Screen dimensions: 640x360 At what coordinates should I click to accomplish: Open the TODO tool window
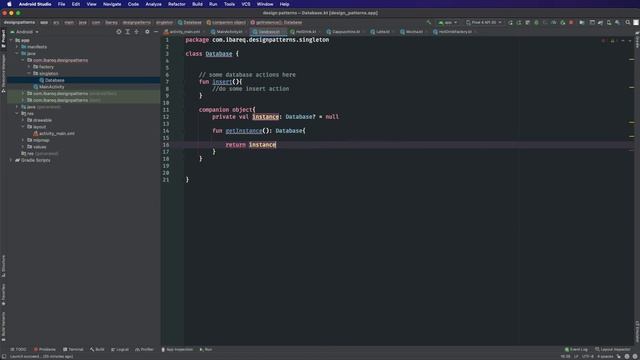(x=18, y=349)
